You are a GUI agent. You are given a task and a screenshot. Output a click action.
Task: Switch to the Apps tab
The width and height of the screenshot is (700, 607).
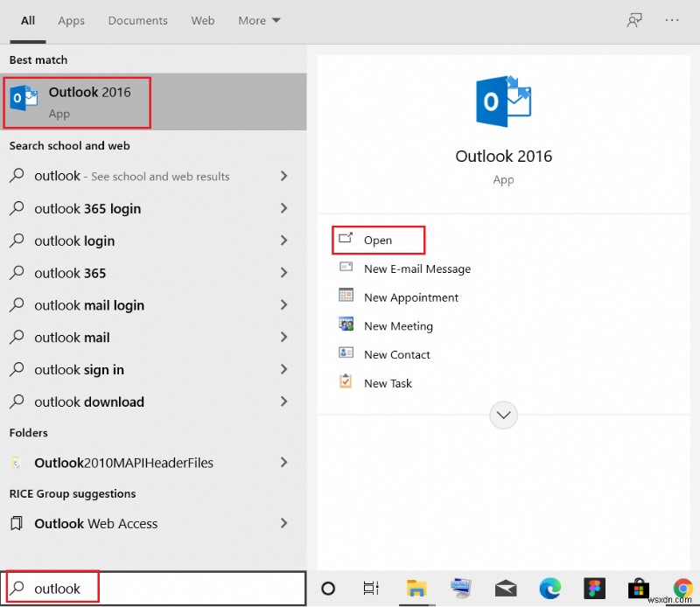pos(71,20)
